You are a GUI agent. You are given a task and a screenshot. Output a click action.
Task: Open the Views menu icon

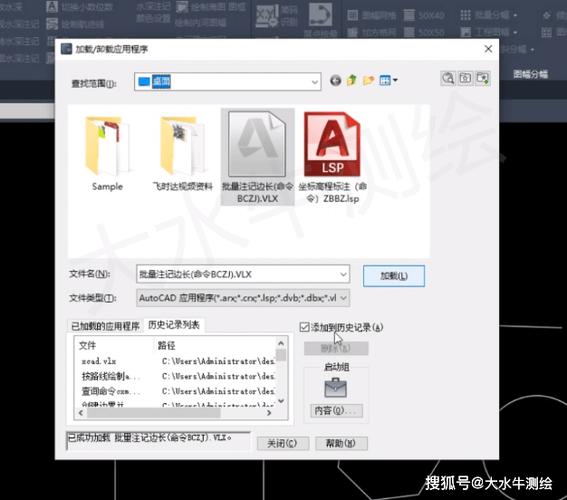coord(385,80)
